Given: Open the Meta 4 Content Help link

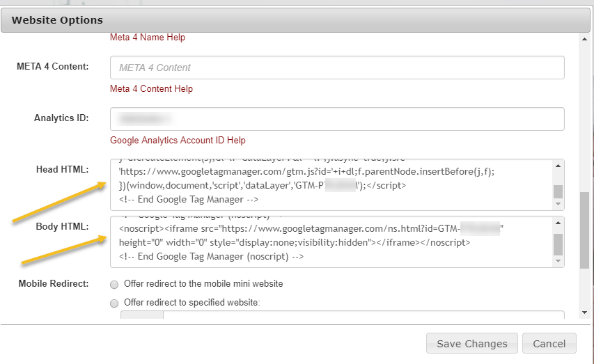Looking at the screenshot, I should click(151, 88).
